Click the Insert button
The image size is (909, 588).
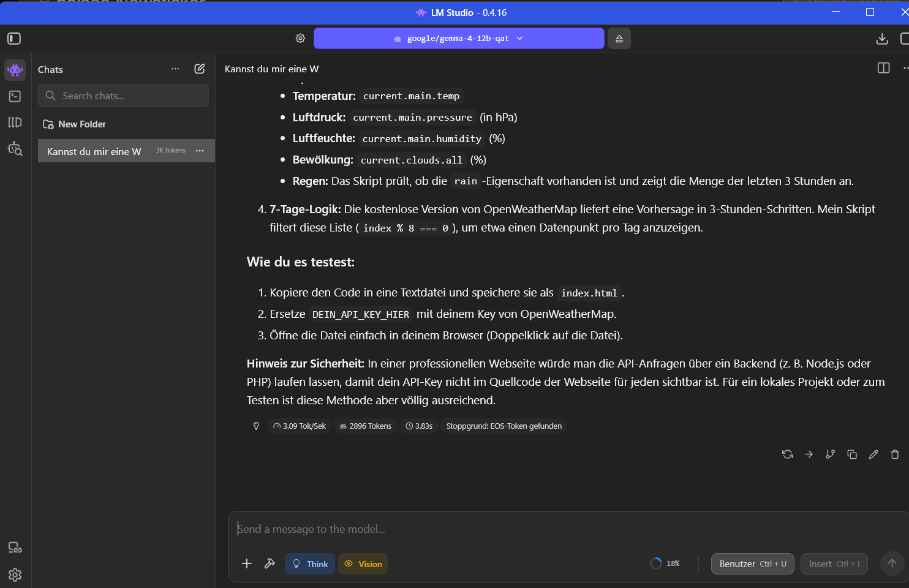[834, 564]
